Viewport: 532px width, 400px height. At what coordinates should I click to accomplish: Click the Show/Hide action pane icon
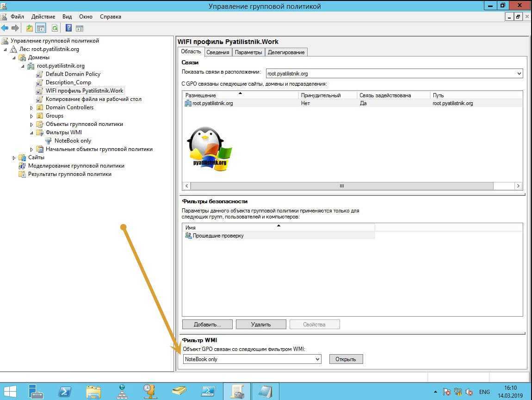(79, 28)
